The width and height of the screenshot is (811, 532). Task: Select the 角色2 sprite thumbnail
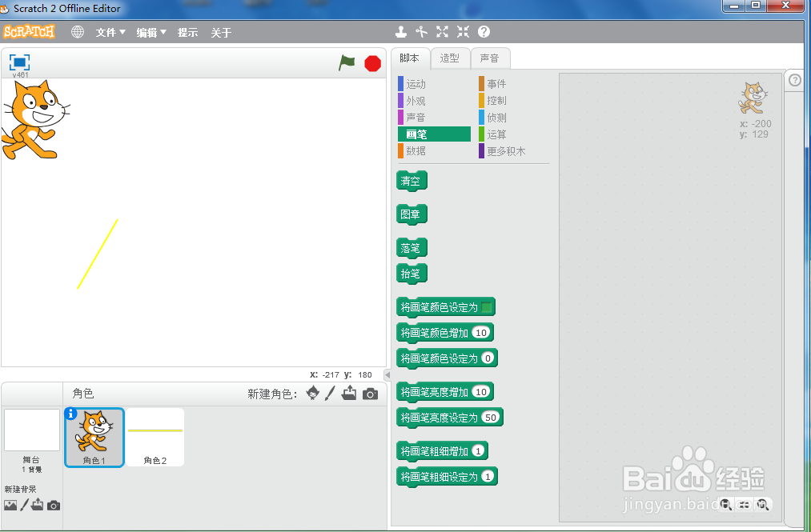155,437
